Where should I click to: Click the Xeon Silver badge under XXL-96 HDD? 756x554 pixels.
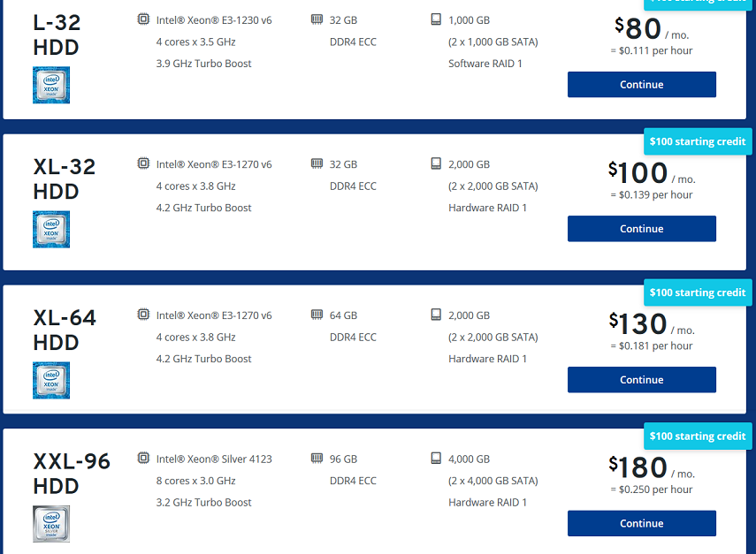51,524
